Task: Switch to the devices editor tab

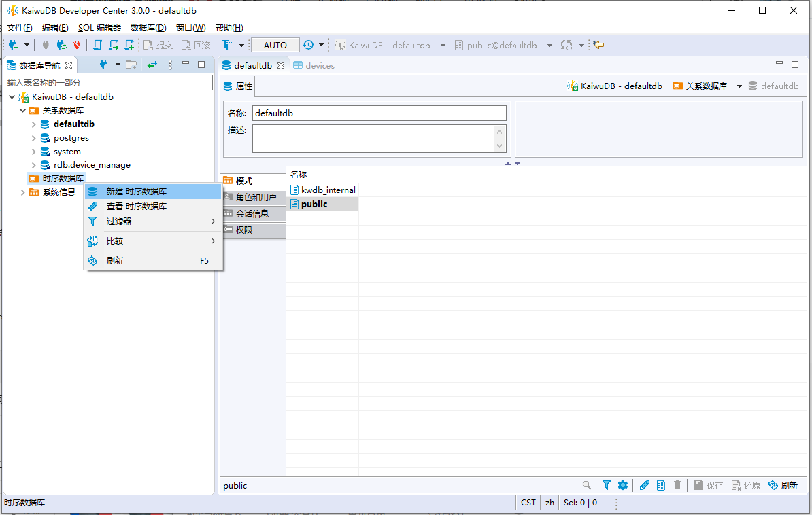Action: 314,65
